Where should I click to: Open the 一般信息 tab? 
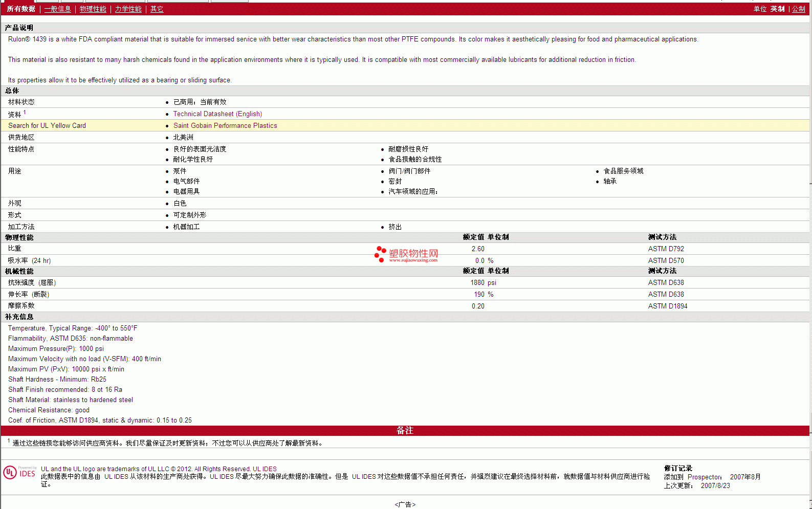pos(57,9)
